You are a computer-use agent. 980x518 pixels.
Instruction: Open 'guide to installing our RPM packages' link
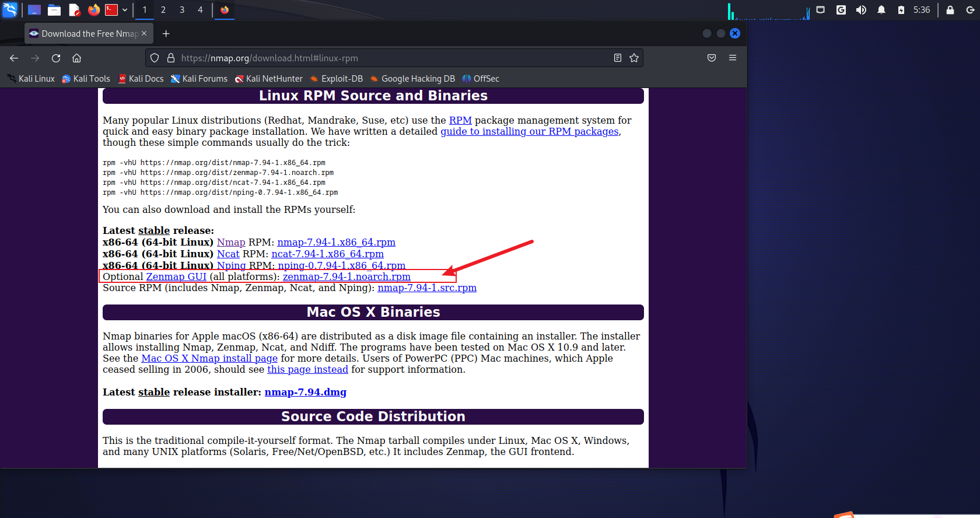pos(530,131)
